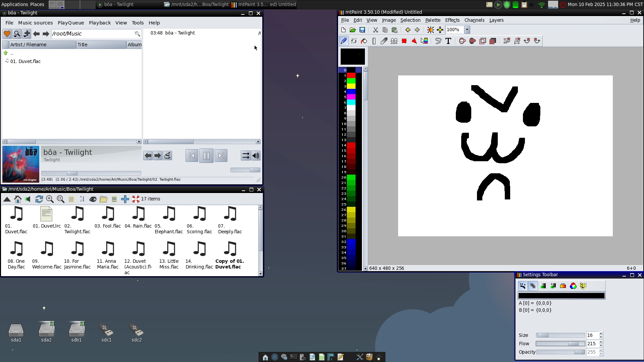Open the Effects menu
The width and height of the screenshot is (644, 362).
point(452,20)
